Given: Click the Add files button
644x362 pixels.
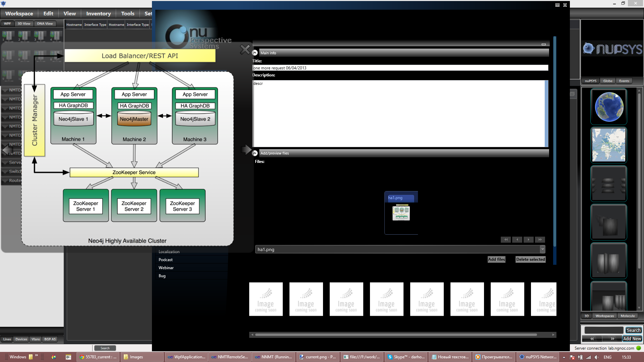Looking at the screenshot, I should pos(496,259).
